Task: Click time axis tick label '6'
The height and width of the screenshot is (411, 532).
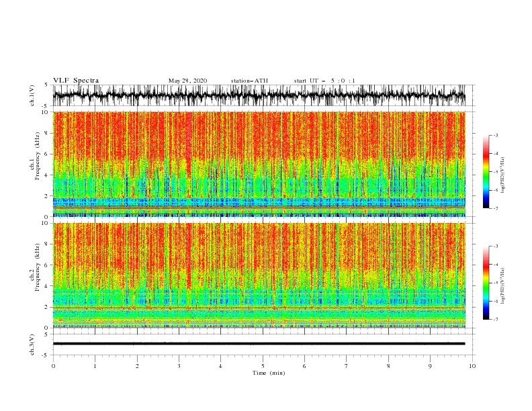Action: click(304, 366)
